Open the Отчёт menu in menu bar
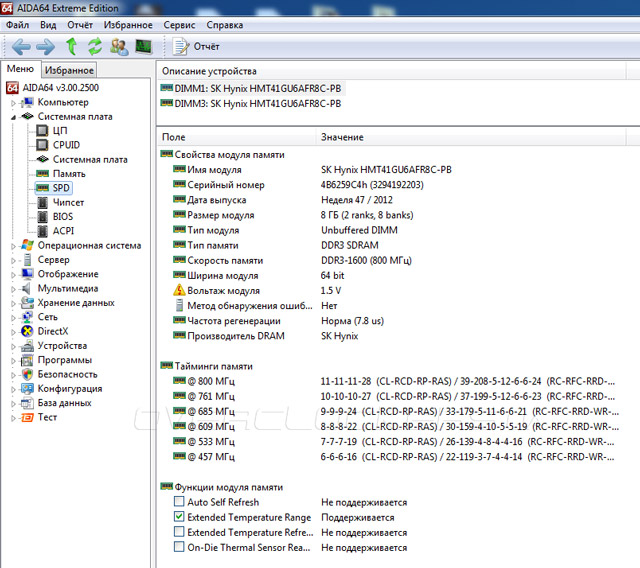The image size is (640, 568). pyautogui.click(x=80, y=25)
